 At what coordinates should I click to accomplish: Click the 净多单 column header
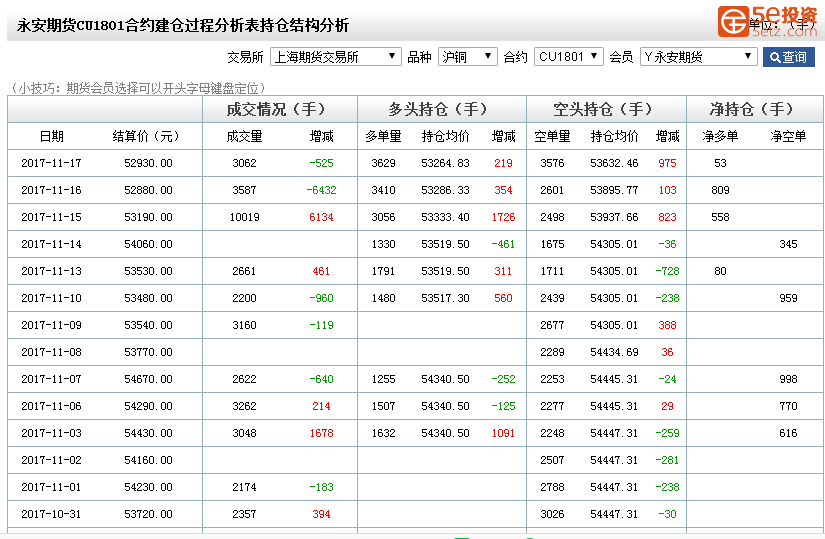click(720, 136)
